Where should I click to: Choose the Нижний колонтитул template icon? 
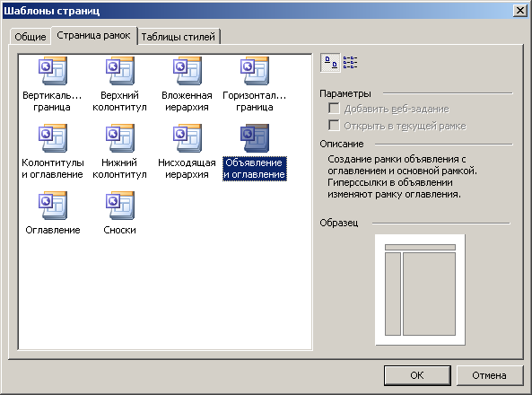pyautogui.click(x=120, y=138)
